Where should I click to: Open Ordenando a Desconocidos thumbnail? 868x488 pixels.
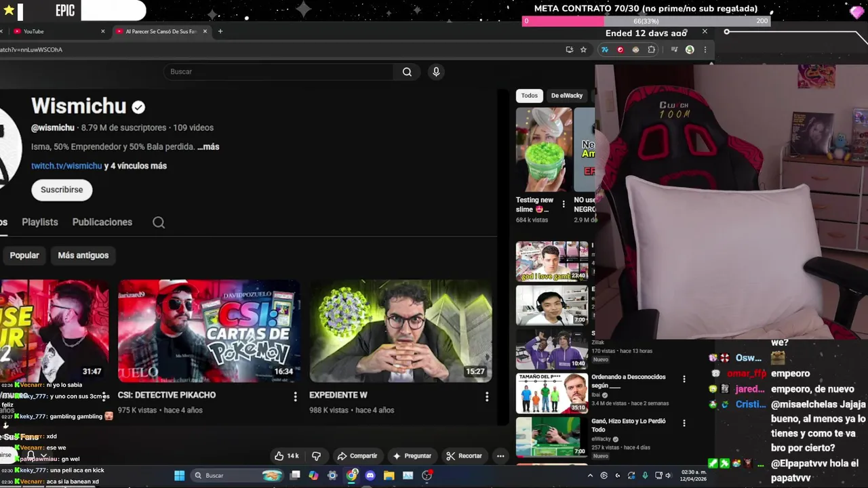tap(552, 393)
